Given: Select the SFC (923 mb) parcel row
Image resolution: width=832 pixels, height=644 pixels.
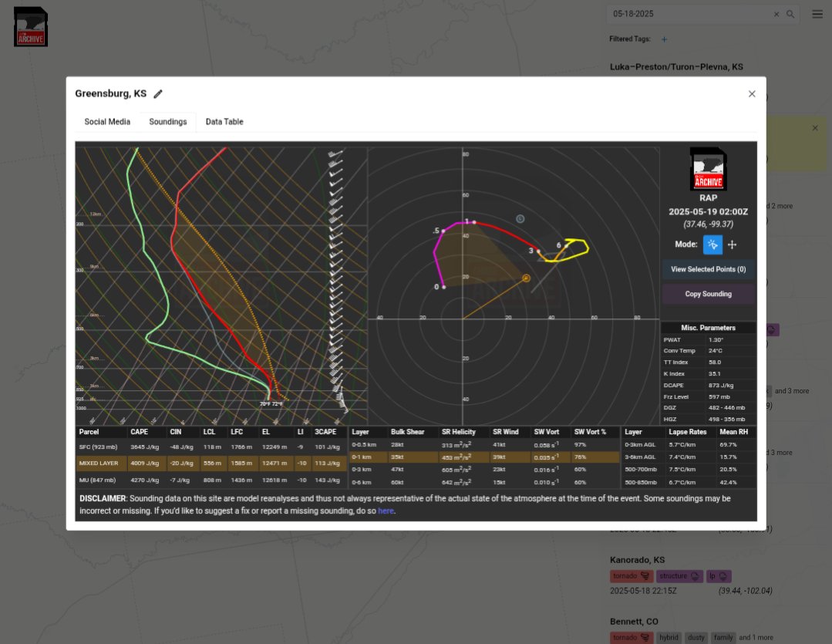Looking at the screenshot, I should 211,447.
